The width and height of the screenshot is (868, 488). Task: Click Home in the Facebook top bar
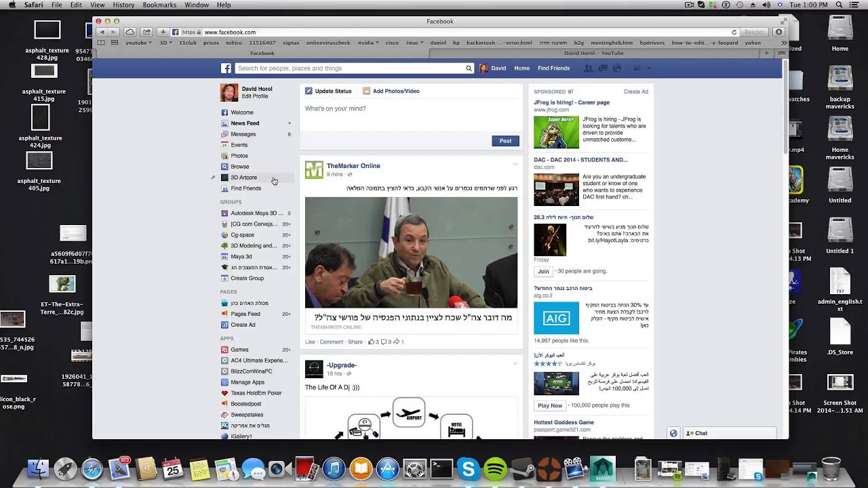coord(521,68)
